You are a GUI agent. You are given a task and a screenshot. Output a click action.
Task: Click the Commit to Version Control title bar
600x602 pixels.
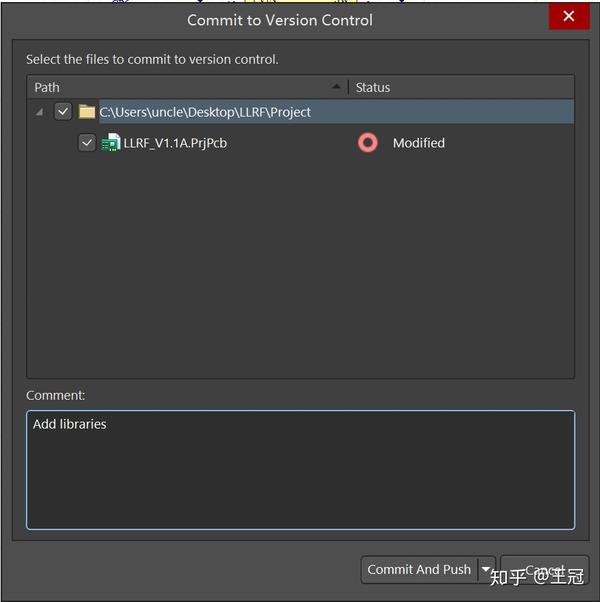(x=280, y=20)
